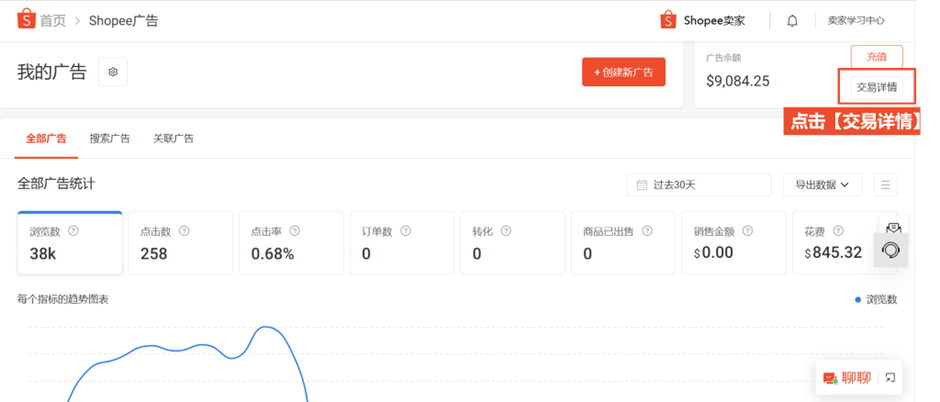Open ad settings gear beside 我的广告
The image size is (940, 402).
113,72
